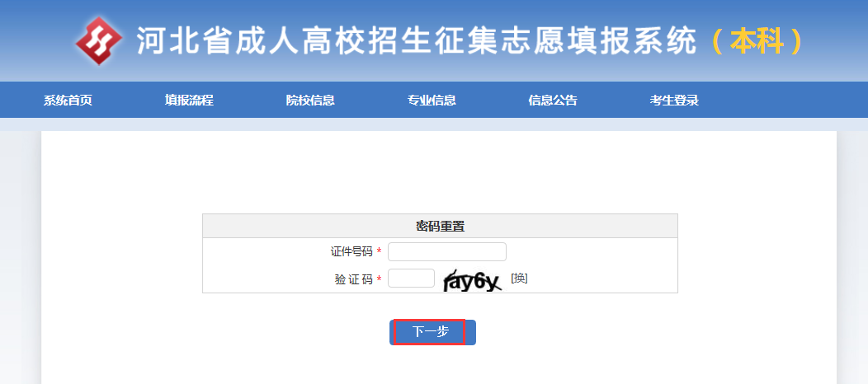
Task: Go to the 填报流程 page
Action: tap(189, 101)
